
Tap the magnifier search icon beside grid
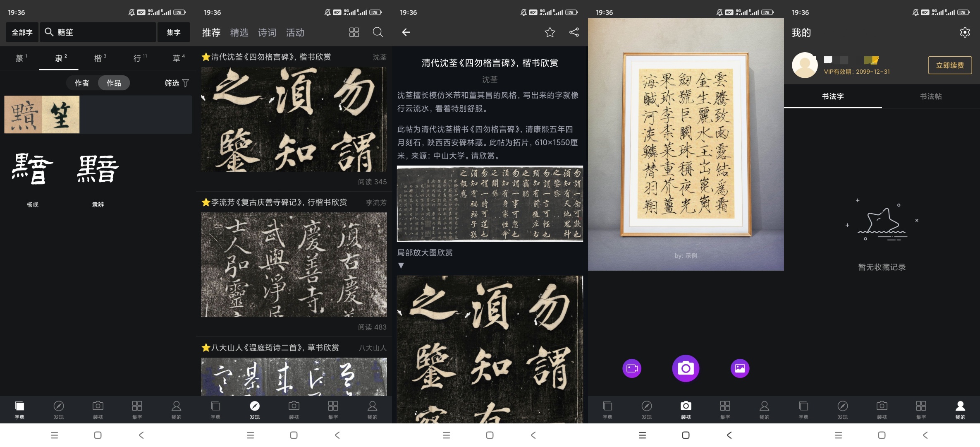pyautogui.click(x=378, y=32)
